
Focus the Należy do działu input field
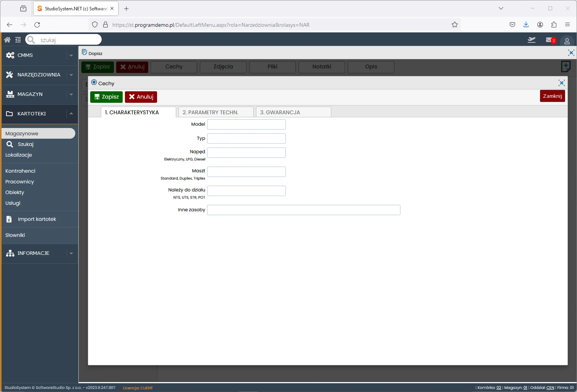(246, 191)
